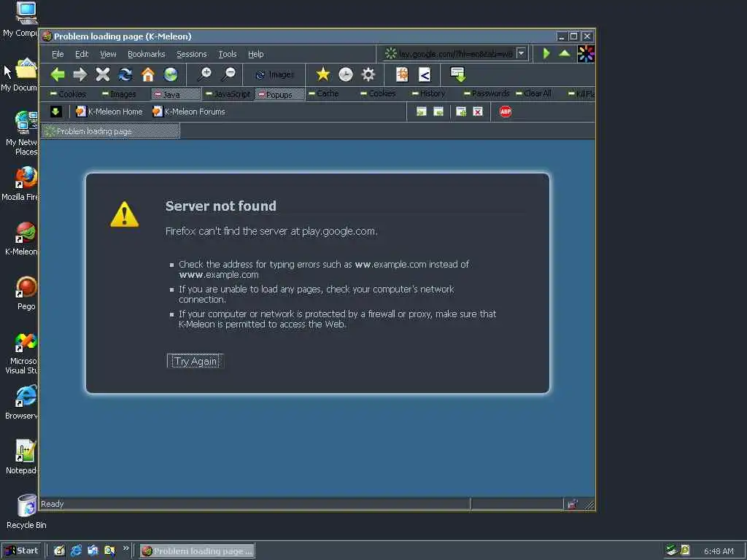Viewport: 747px width, 560px height.
Task: Click the AdBlock Plus ABP icon
Action: 506,112
